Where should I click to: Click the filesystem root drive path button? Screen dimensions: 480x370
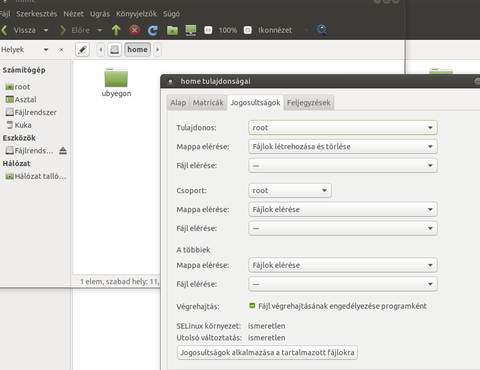point(114,50)
